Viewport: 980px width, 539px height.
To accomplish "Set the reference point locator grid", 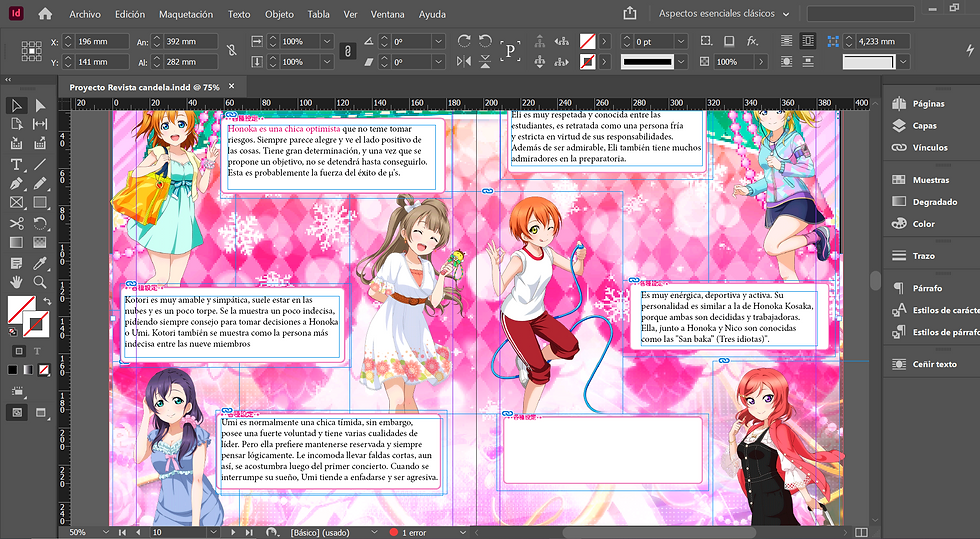I will pyautogui.click(x=31, y=51).
